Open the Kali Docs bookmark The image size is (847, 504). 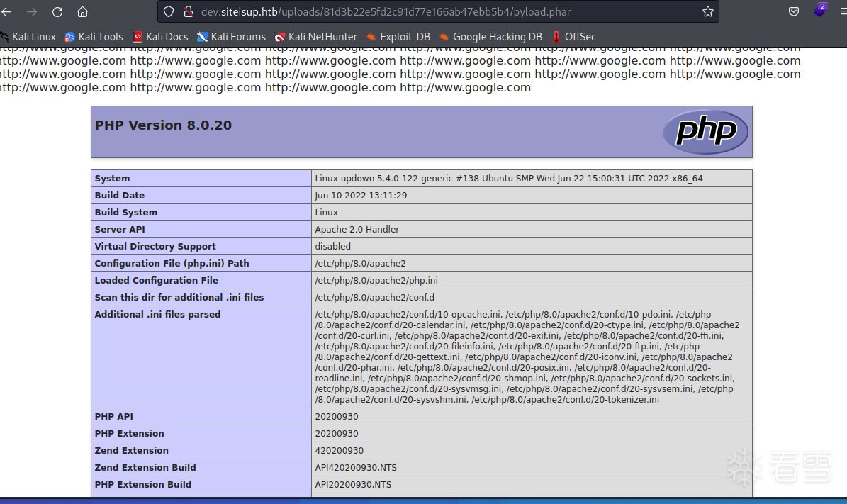click(x=160, y=37)
